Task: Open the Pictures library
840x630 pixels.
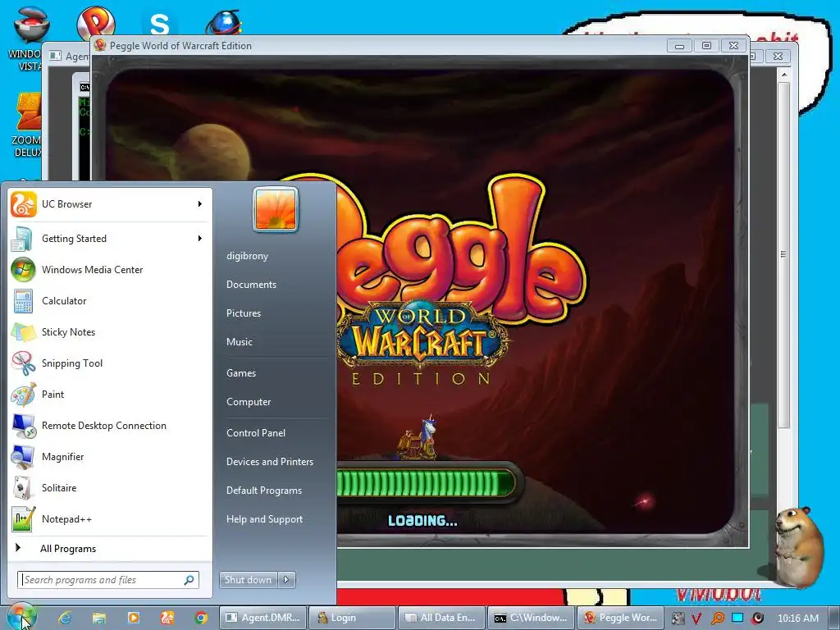Action: tap(243, 313)
